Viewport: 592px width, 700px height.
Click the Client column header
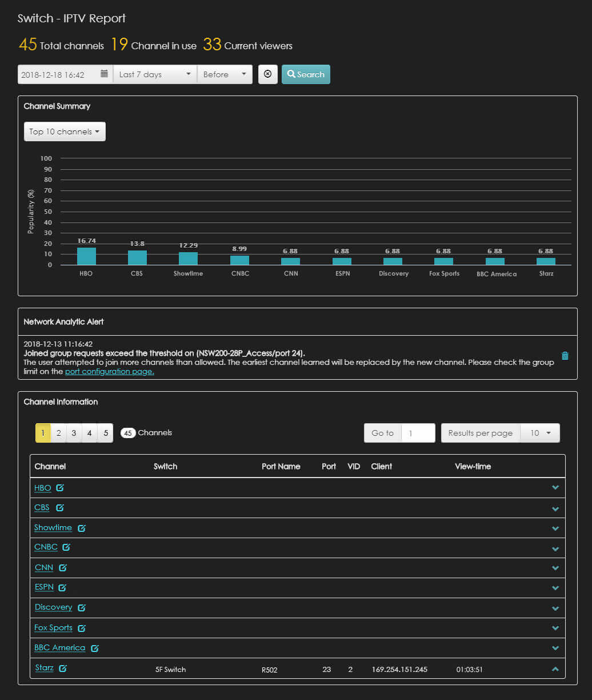pos(382,466)
